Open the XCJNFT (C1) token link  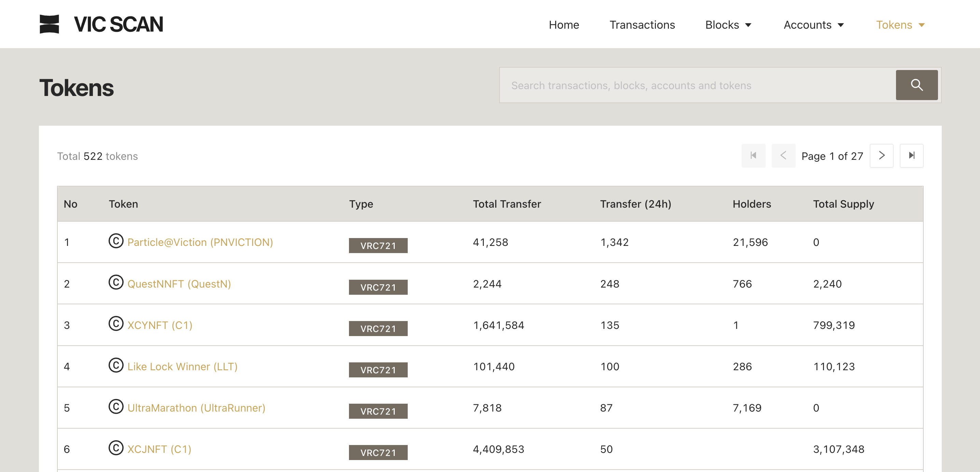coord(159,449)
